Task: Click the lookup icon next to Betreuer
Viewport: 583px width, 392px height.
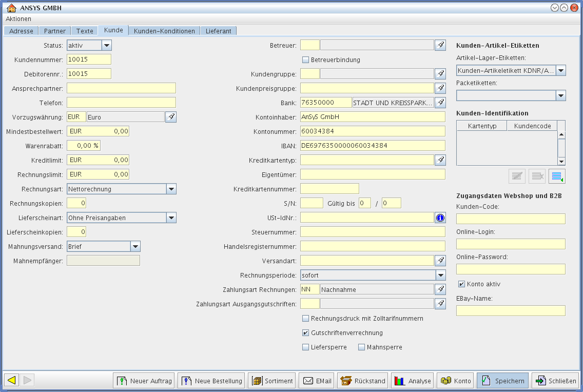Action: 440,45
